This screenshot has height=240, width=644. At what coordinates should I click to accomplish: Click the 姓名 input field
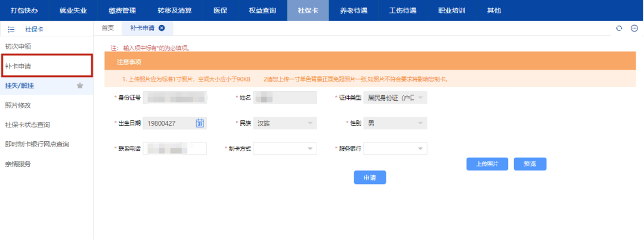[x=285, y=98]
